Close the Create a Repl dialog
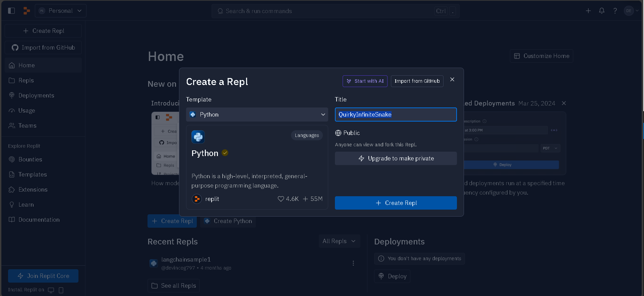 (x=452, y=79)
